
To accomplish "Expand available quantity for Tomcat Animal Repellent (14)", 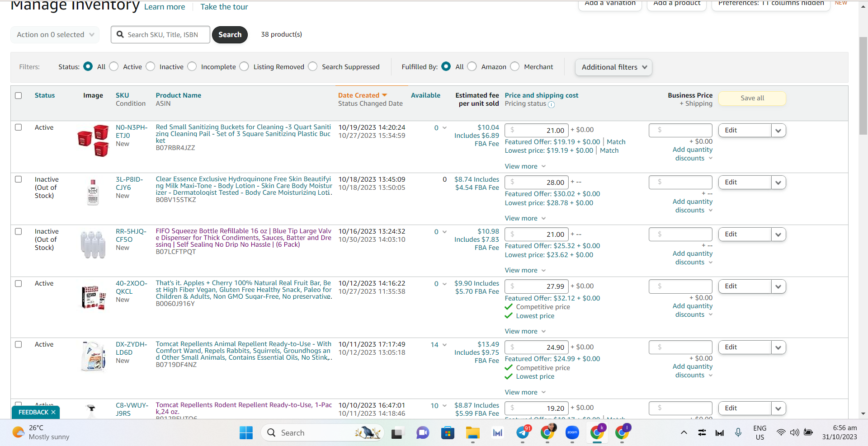I will [444, 345].
